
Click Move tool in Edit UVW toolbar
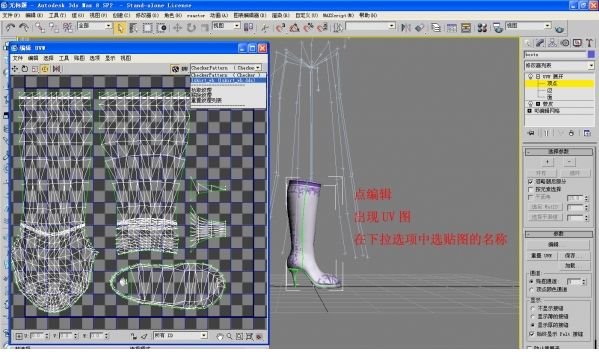(x=15, y=69)
